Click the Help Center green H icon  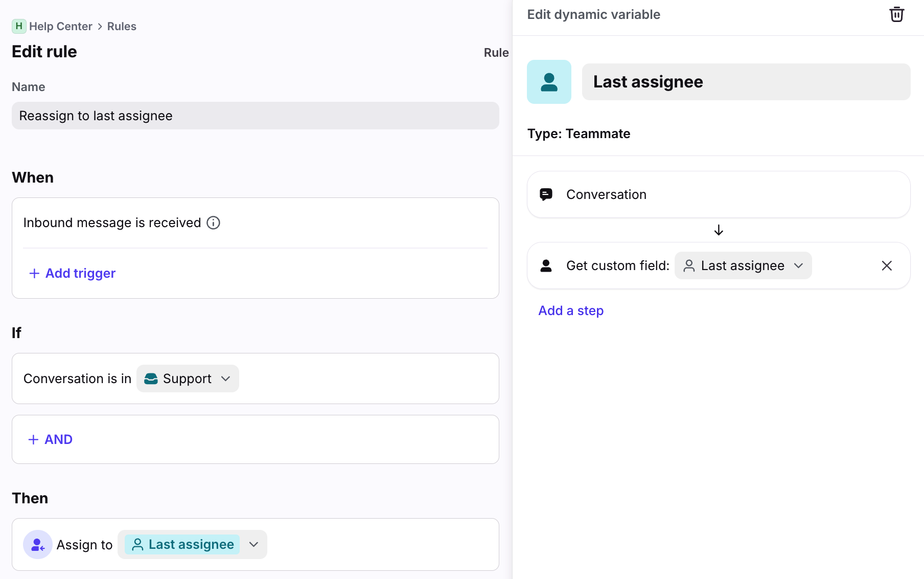[x=19, y=26]
